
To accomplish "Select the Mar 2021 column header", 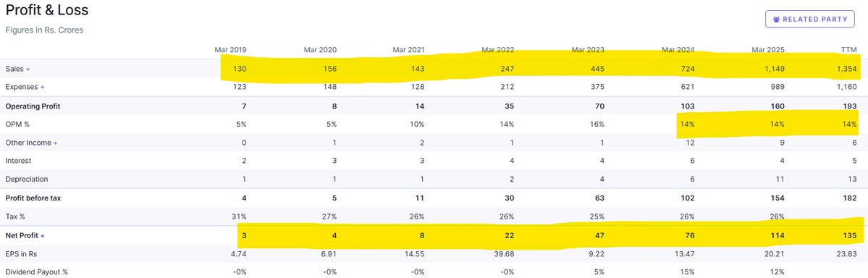I will [408, 50].
